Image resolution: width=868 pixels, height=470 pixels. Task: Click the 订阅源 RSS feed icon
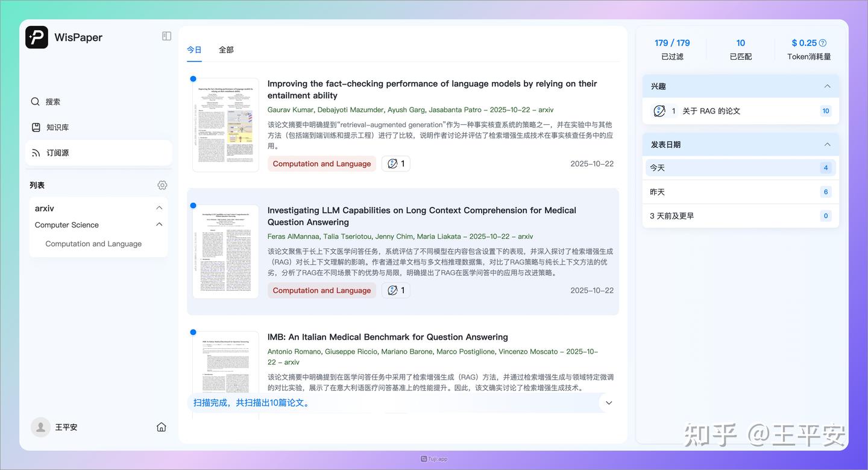click(36, 152)
